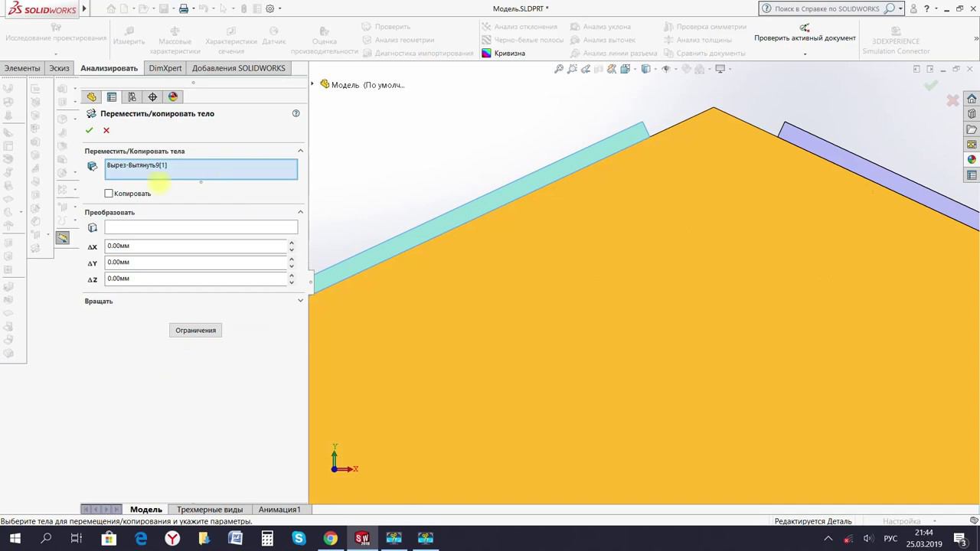Open DisplayManager color ball tab
The width and height of the screenshot is (980, 551).
(x=173, y=97)
